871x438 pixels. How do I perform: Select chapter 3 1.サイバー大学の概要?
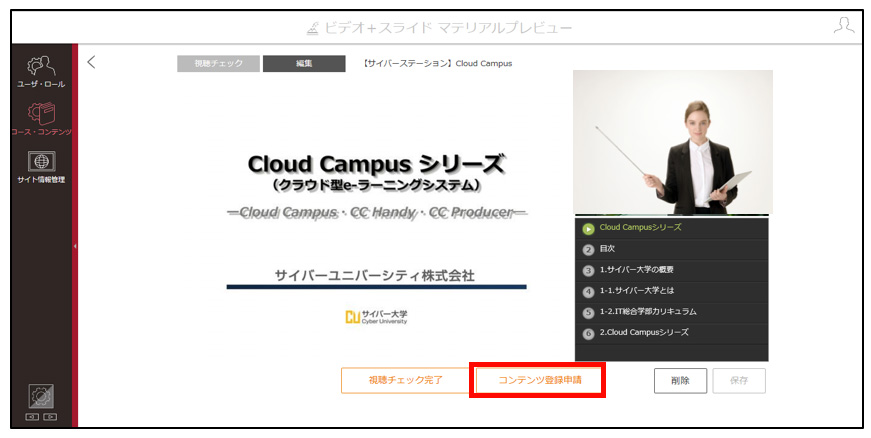coord(672,270)
